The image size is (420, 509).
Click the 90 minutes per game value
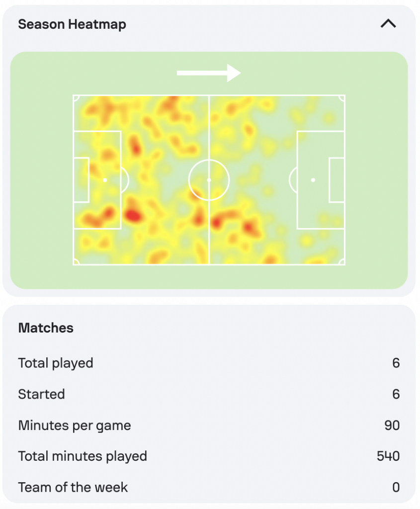click(392, 425)
